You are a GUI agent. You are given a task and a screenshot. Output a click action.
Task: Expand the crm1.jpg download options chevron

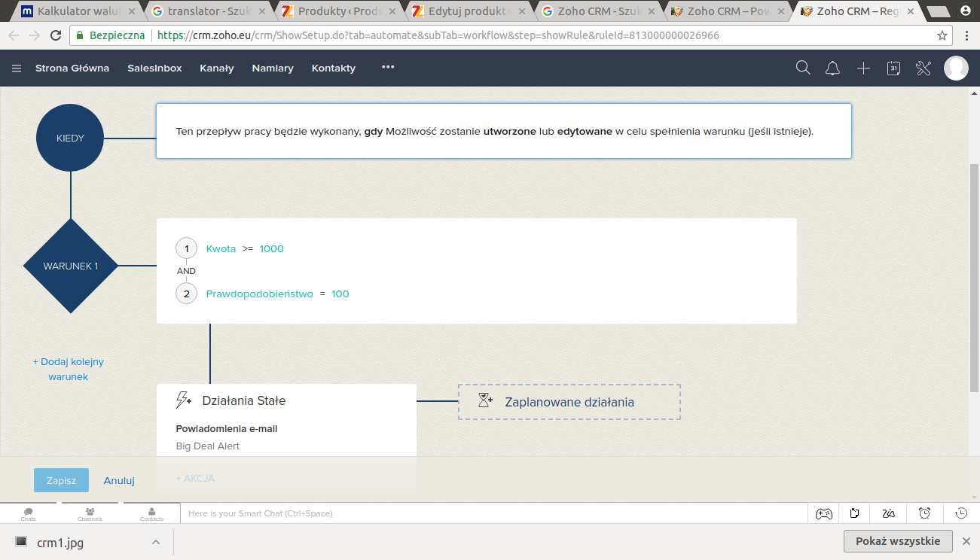pos(155,542)
